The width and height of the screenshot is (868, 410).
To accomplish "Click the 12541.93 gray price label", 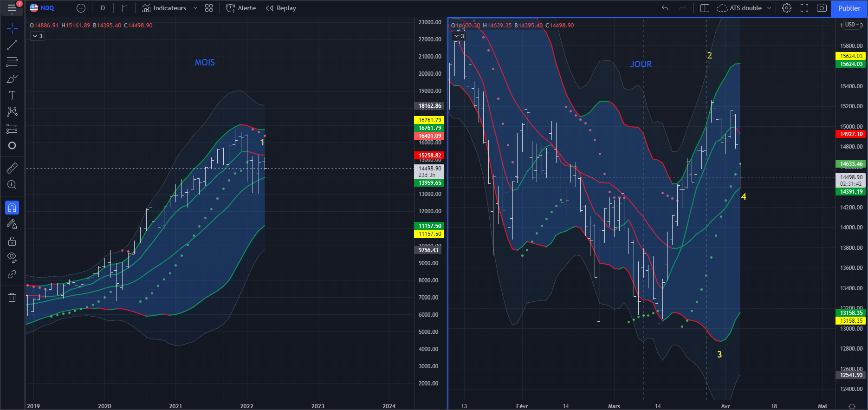I will [x=850, y=375].
